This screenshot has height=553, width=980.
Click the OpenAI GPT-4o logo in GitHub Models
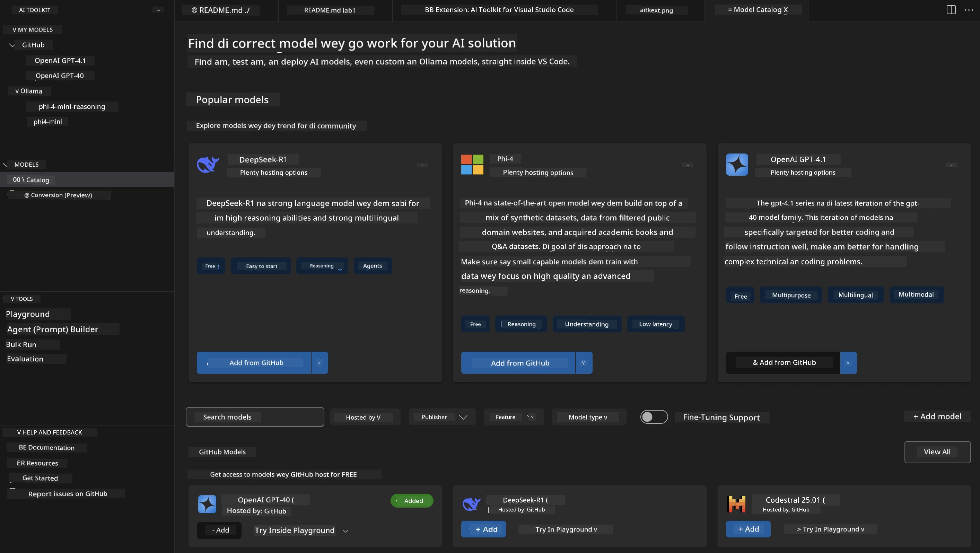(207, 504)
